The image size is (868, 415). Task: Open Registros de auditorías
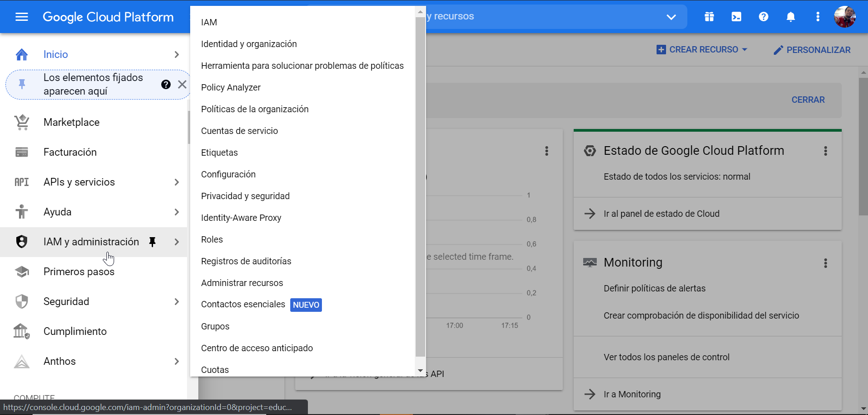pos(302,261)
